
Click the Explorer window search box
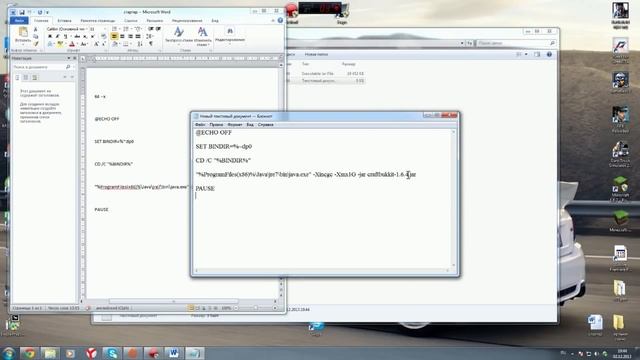pyautogui.click(x=516, y=43)
